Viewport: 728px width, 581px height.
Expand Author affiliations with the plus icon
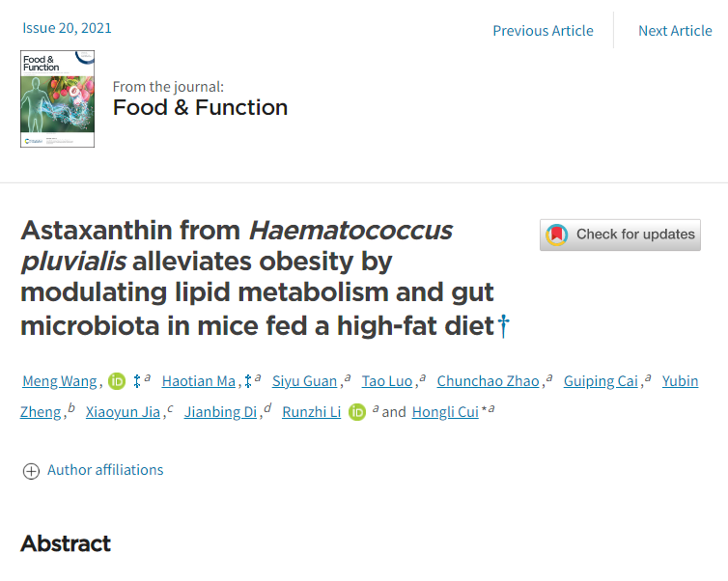point(31,471)
